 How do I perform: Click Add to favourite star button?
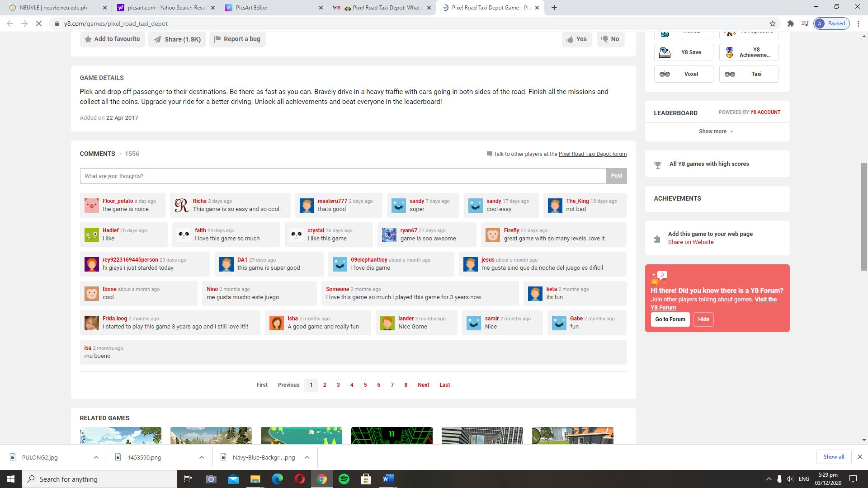tap(113, 39)
